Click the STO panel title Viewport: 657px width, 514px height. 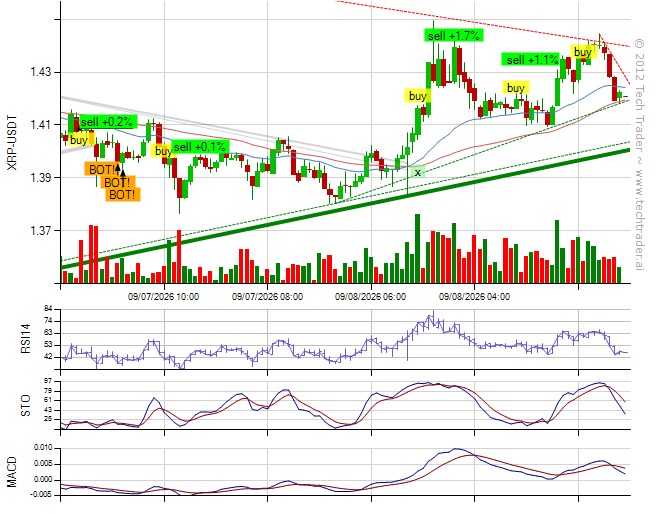pyautogui.click(x=26, y=405)
